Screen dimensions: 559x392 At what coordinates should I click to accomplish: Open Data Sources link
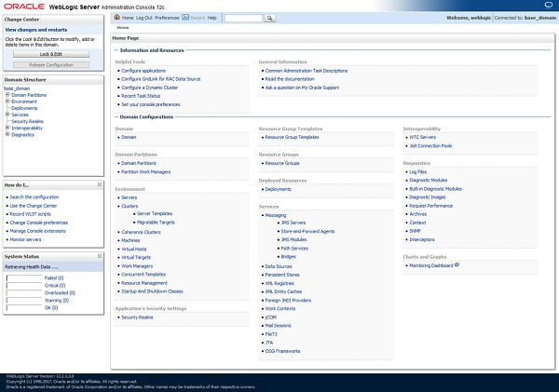[279, 266]
